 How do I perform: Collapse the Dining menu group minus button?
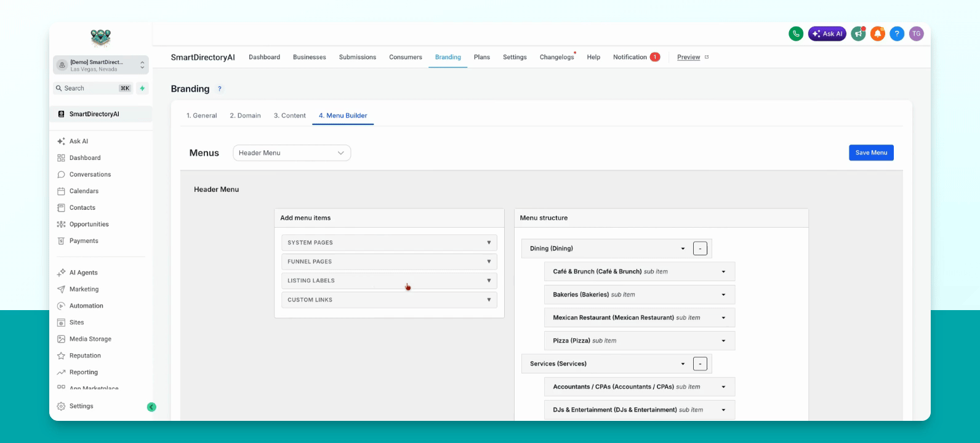tap(700, 249)
